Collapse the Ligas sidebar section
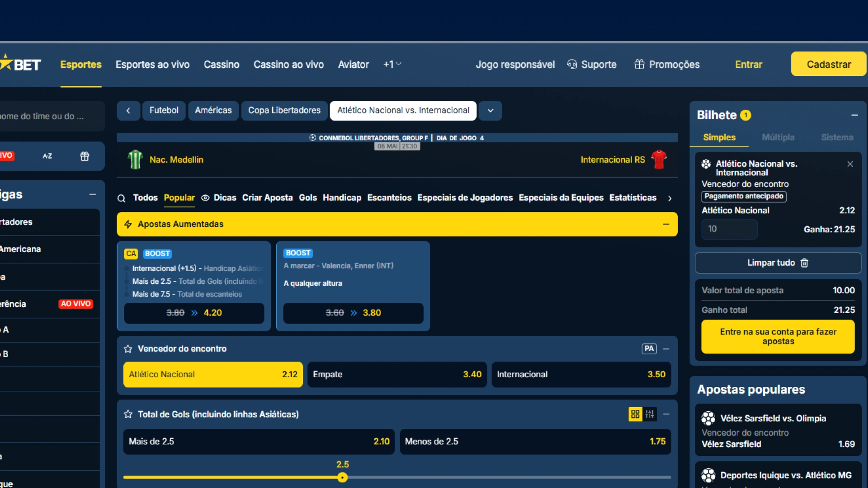This screenshot has height=488, width=868. click(93, 194)
